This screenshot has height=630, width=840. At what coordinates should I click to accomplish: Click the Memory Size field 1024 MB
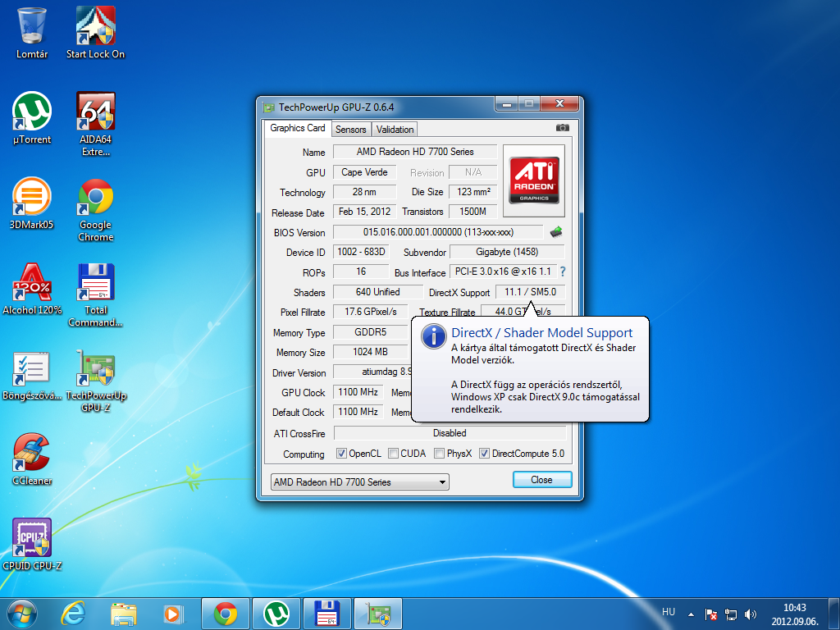(370, 352)
